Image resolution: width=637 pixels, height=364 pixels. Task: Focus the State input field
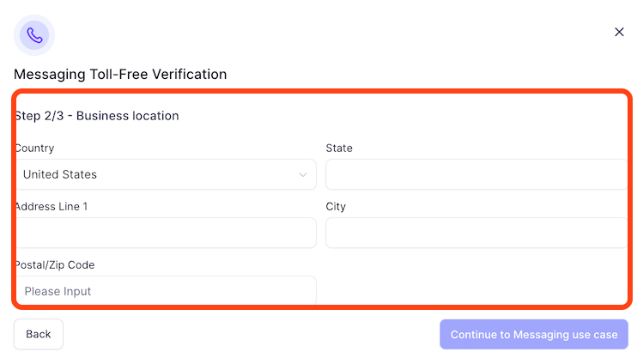pyautogui.click(x=476, y=174)
